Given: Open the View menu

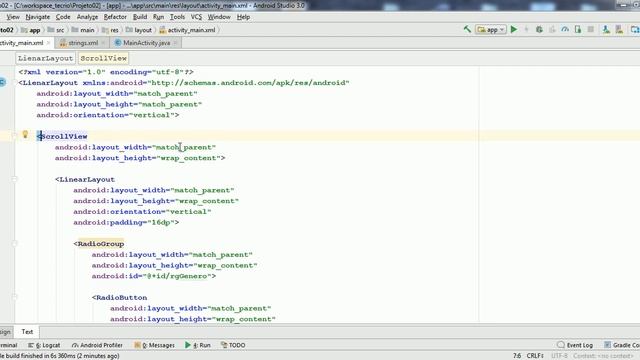Looking at the screenshot, I should (x=13, y=17).
